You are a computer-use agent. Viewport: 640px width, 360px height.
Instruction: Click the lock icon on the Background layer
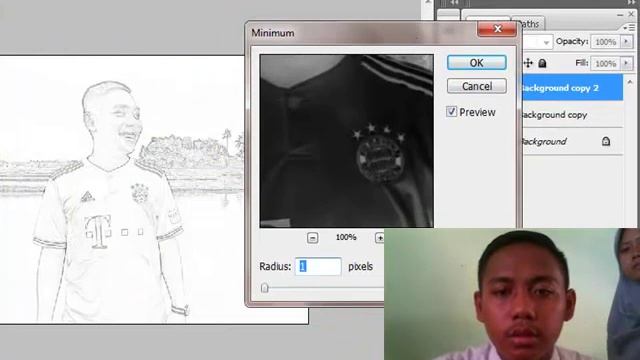pyautogui.click(x=606, y=141)
